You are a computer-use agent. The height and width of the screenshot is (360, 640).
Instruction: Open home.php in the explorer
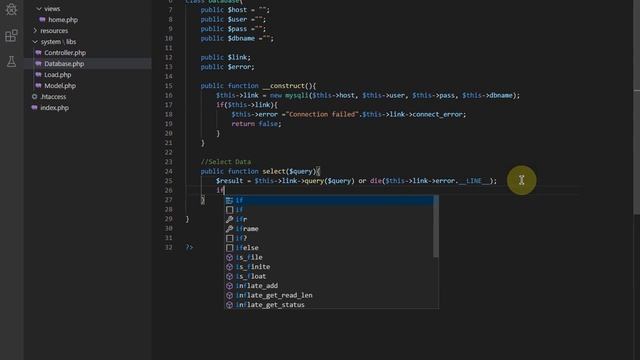(63, 20)
